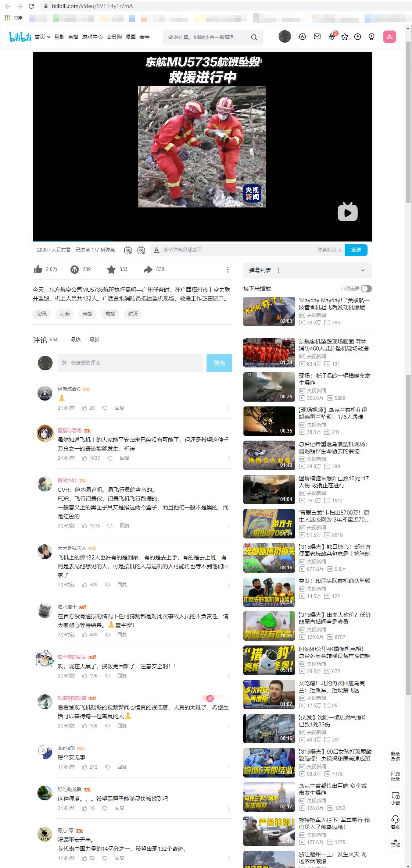412x868 pixels.
Task: Sort comments by 最新
Action: pyautogui.click(x=94, y=339)
